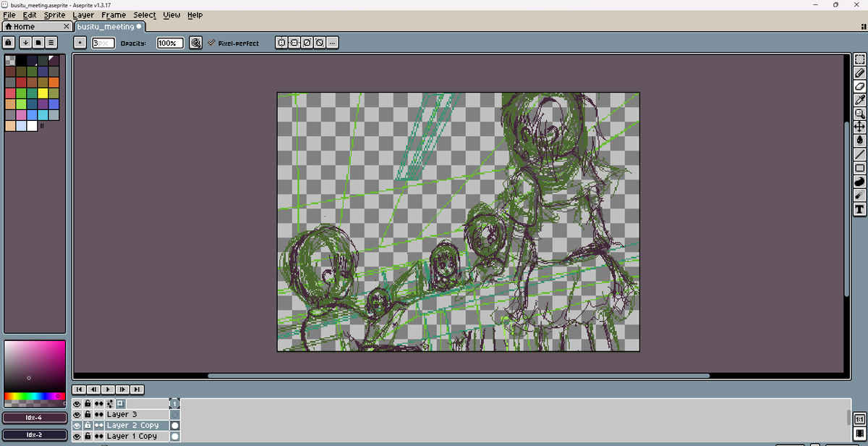
Task: Click the fourth symmetry mode icon
Action: pos(320,43)
